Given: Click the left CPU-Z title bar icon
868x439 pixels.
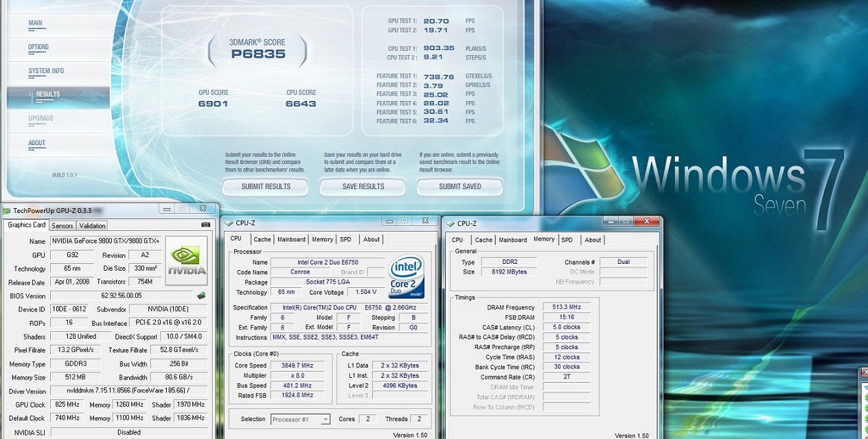Looking at the screenshot, I should 229,223.
